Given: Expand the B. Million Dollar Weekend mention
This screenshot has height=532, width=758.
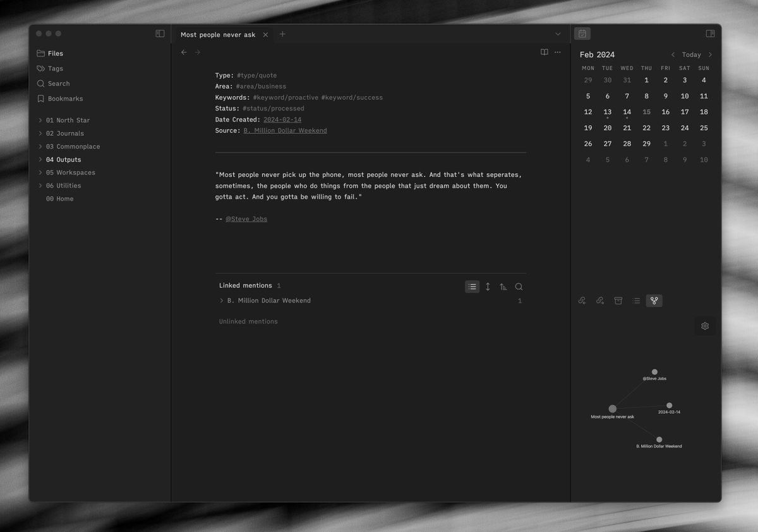Looking at the screenshot, I should coord(221,301).
